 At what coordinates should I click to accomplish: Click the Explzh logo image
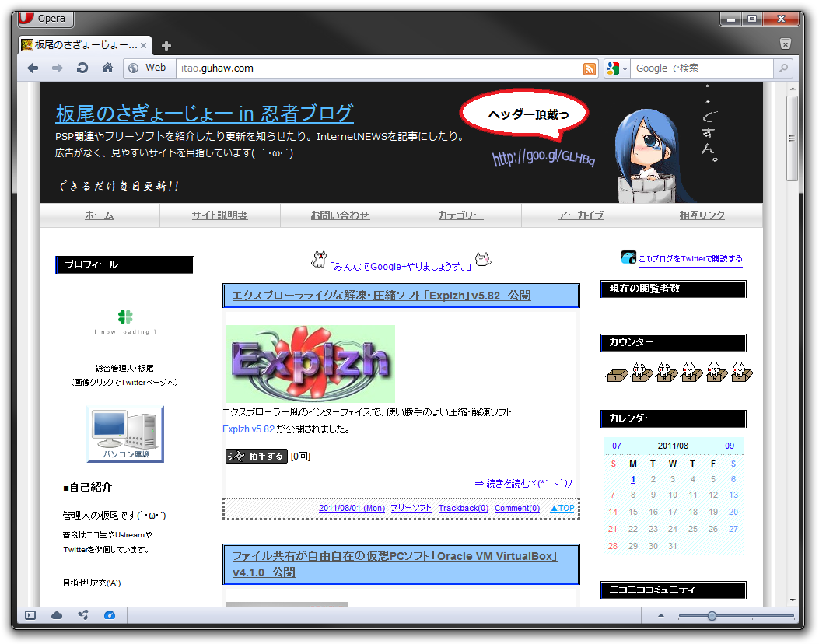(310, 363)
